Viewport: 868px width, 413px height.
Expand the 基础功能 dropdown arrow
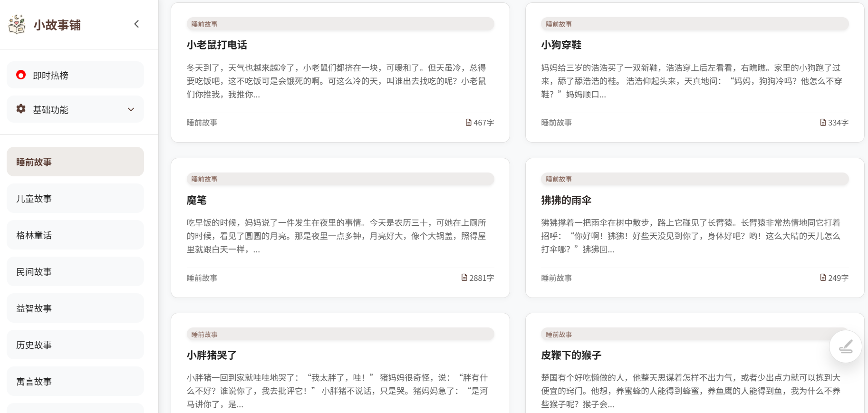[131, 109]
